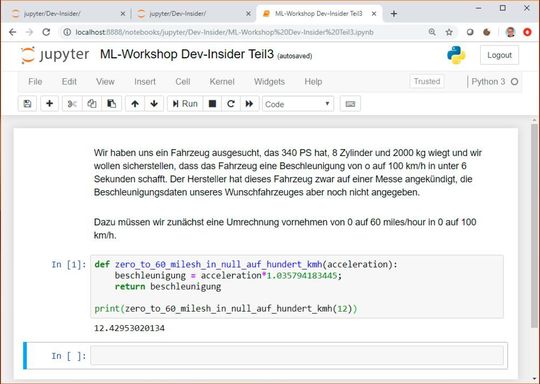The height and width of the screenshot is (384, 540).
Task: Click the extension icon right of the bookmark star
Action: pos(470,32)
